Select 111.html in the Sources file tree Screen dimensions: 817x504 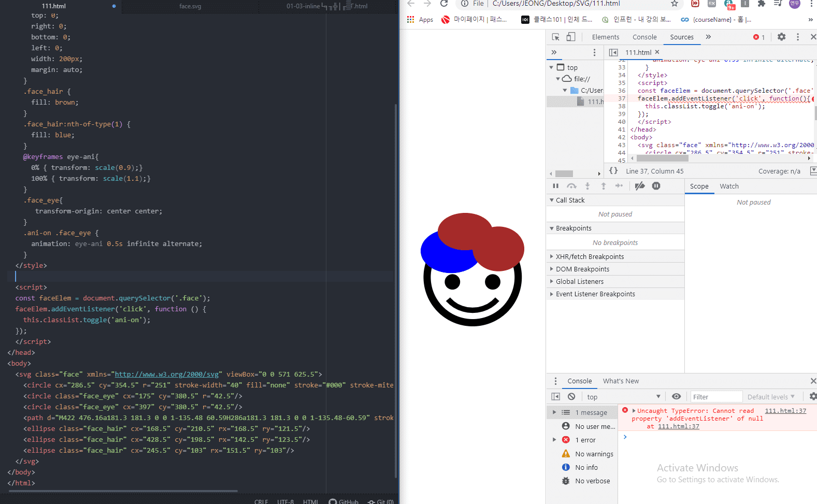591,102
